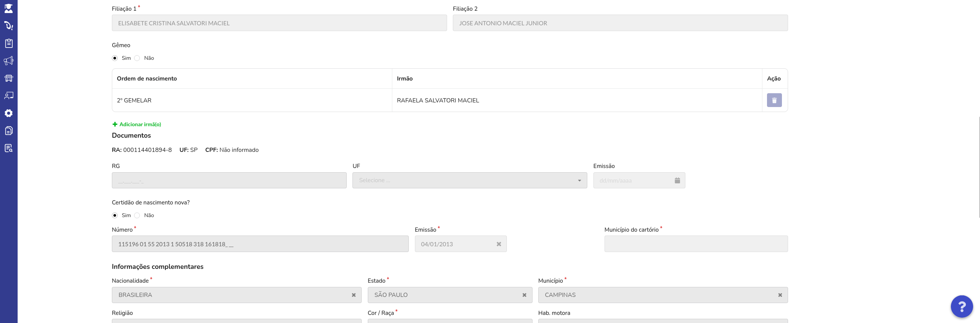This screenshot has height=323, width=980.
Task: Select Não for Certidão de nascimento nova
Action: tap(137, 216)
